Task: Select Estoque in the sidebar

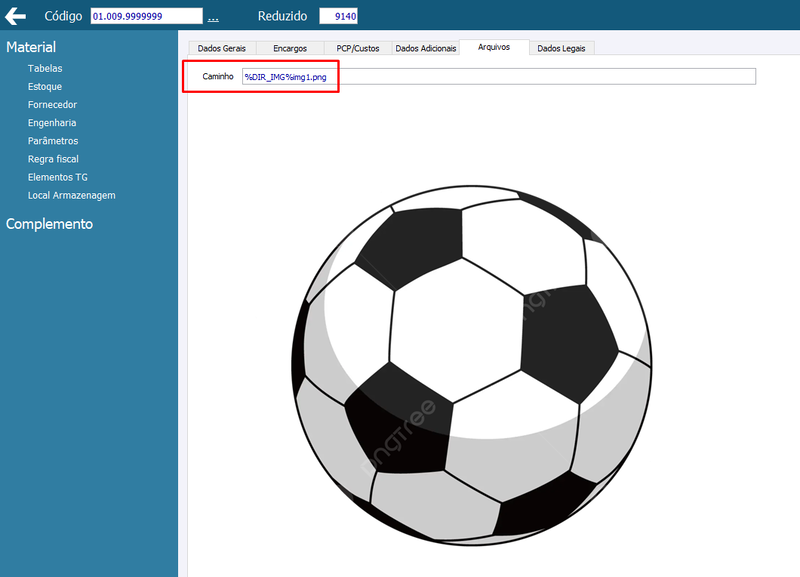Action: [x=45, y=87]
